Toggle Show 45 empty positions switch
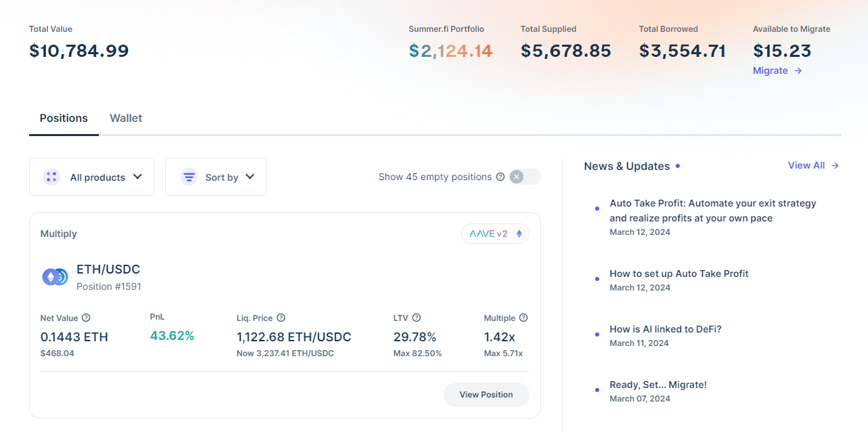Image resolution: width=868 pixels, height=432 pixels. [x=525, y=177]
